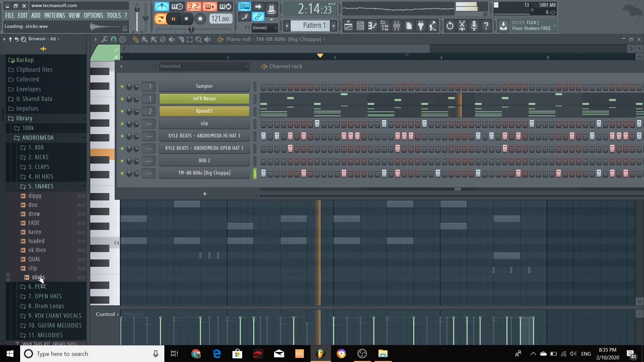Open the (none) snap dropdown

[260, 28]
